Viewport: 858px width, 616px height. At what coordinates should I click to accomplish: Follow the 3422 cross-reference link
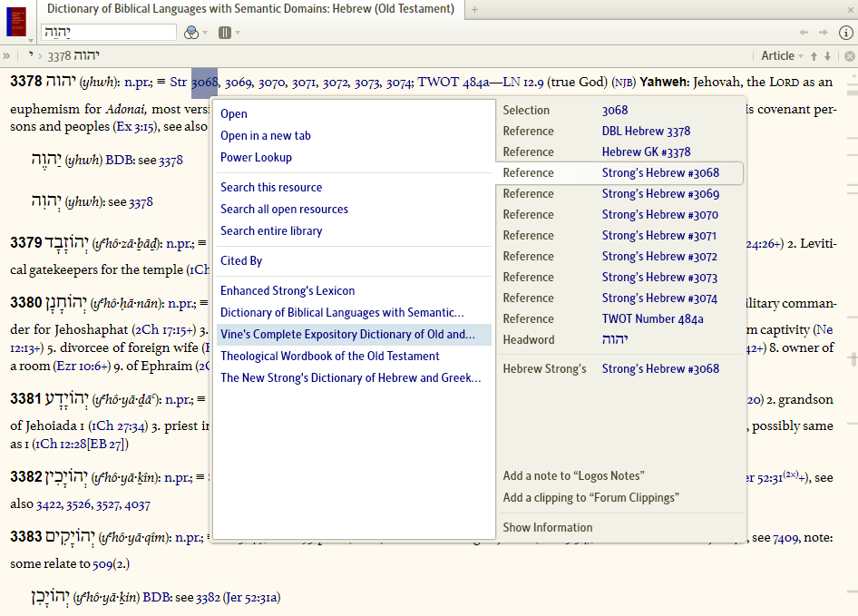tap(49, 504)
